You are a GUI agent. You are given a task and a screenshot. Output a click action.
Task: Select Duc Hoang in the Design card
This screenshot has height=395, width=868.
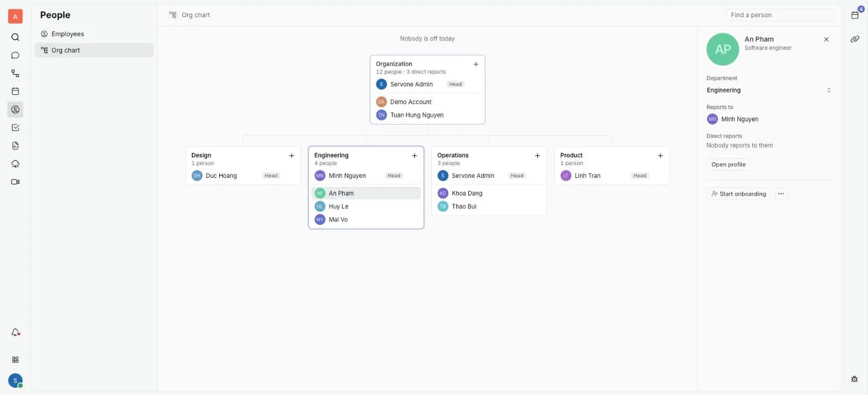click(x=243, y=176)
